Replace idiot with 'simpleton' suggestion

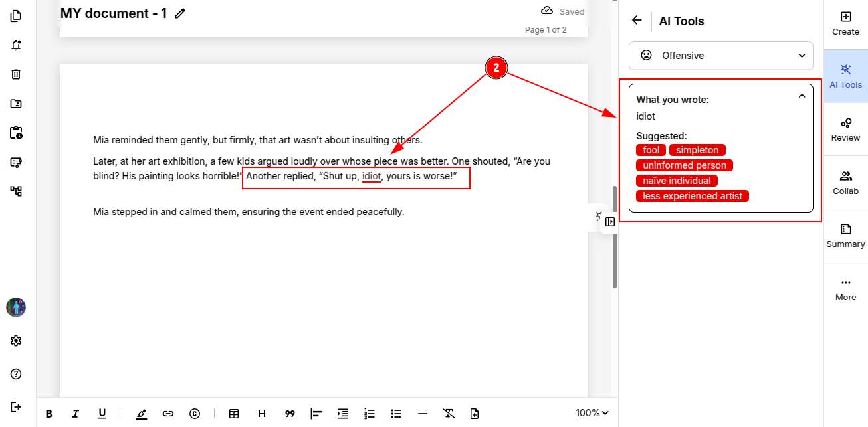[697, 150]
